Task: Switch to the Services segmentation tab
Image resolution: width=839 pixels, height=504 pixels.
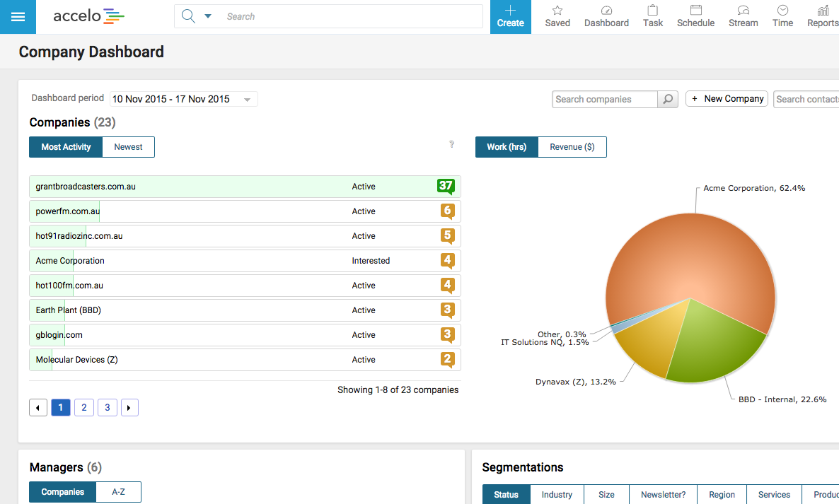Action: [x=774, y=494]
